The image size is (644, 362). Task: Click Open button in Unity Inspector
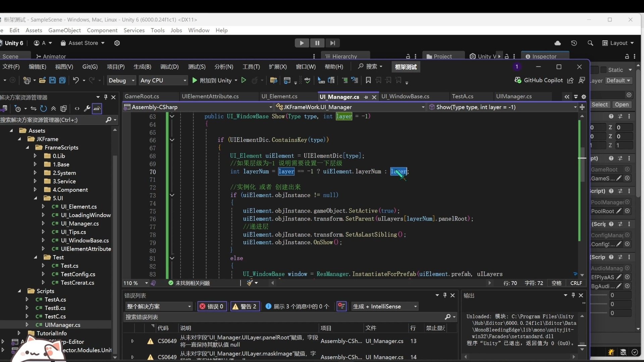(622, 105)
